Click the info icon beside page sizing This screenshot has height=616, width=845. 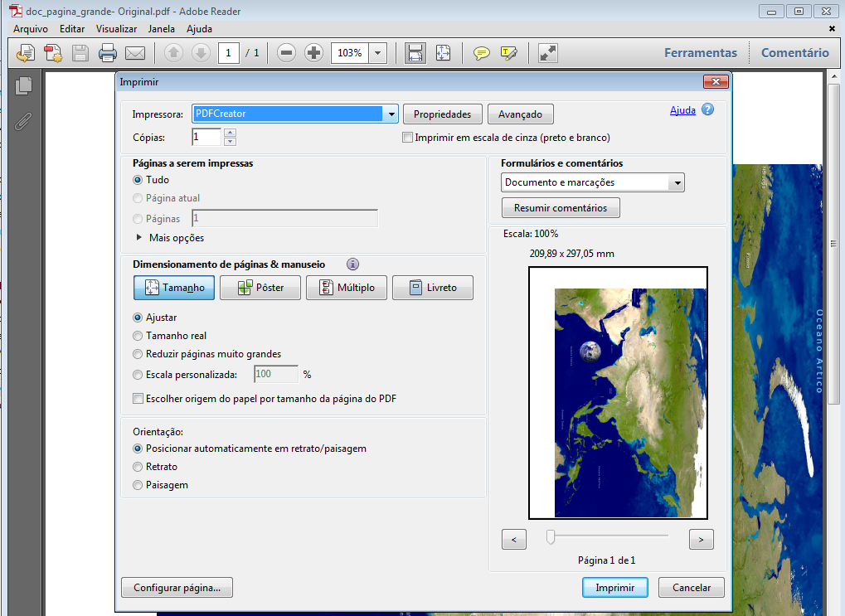coord(352,264)
